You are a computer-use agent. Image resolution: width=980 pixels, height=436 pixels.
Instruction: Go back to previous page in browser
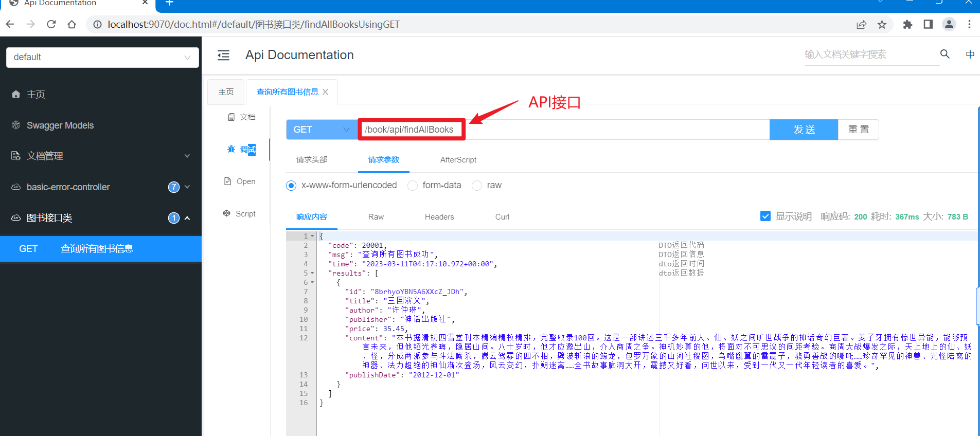(10, 24)
